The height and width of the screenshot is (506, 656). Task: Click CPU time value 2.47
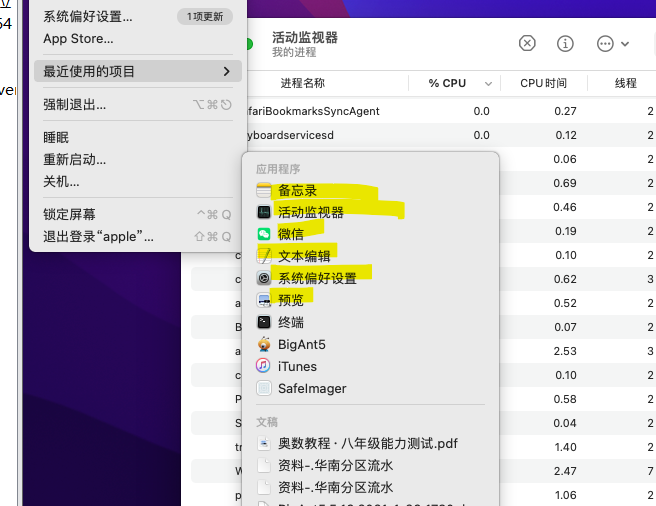(565, 471)
